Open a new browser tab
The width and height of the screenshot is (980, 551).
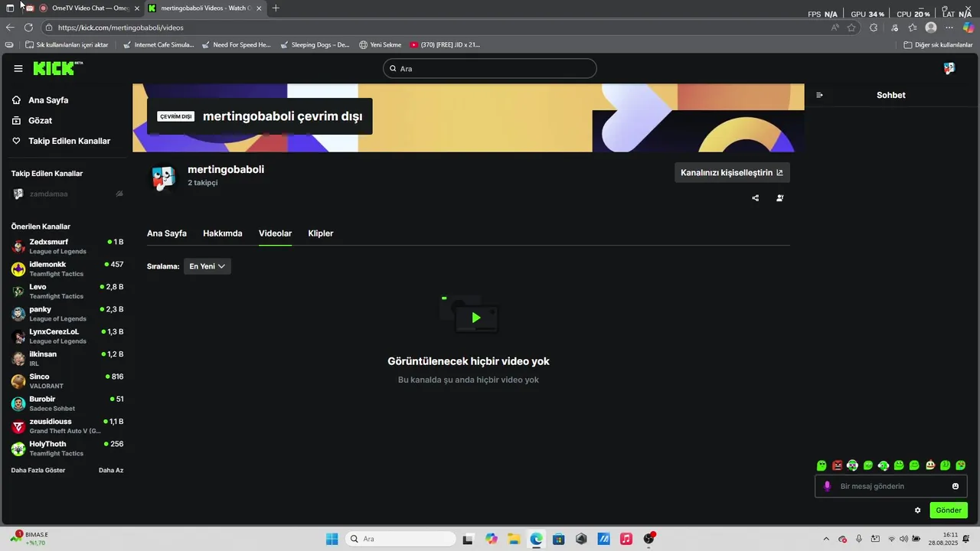click(x=276, y=8)
